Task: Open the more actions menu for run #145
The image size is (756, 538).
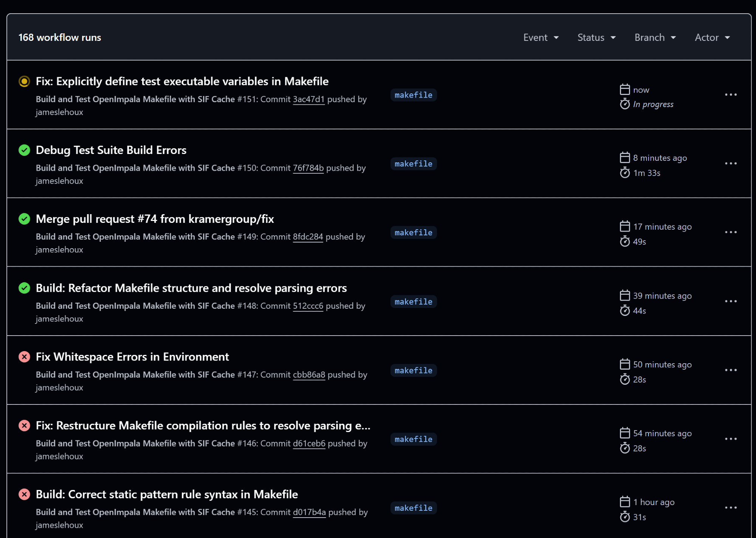Action: tap(730, 508)
